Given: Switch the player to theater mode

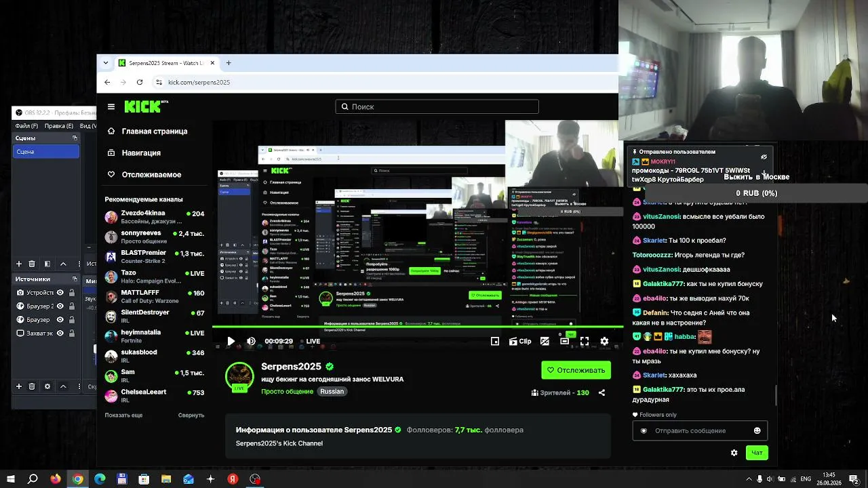Looking at the screenshot, I should click(x=564, y=342).
